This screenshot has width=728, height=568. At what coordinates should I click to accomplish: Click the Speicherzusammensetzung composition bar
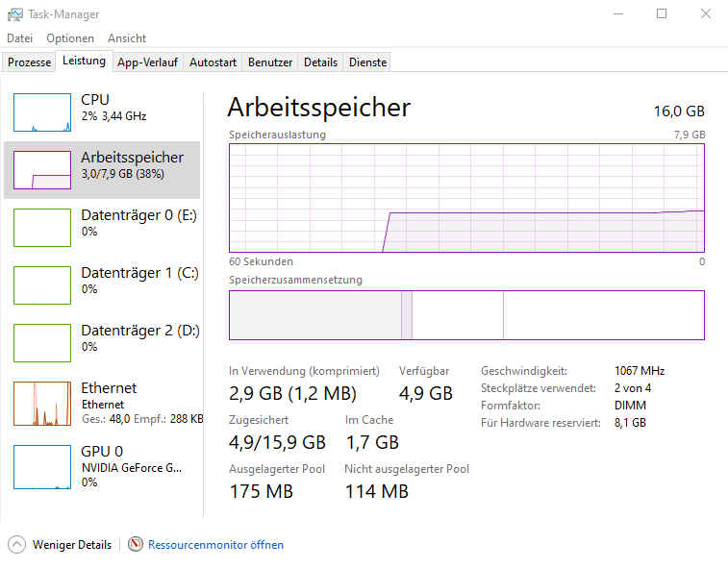(x=466, y=315)
